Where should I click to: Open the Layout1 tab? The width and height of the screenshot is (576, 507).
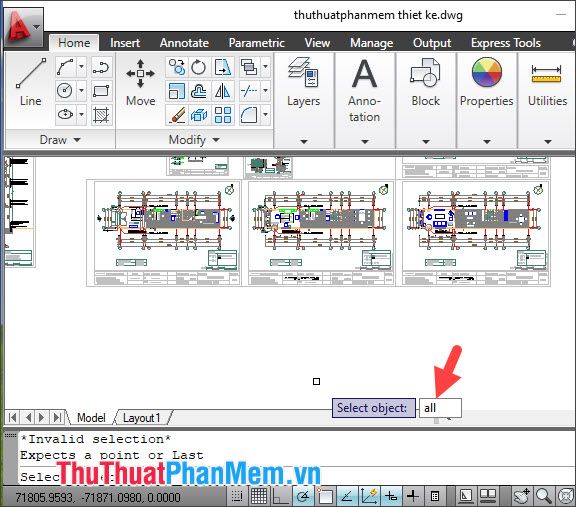(x=141, y=418)
